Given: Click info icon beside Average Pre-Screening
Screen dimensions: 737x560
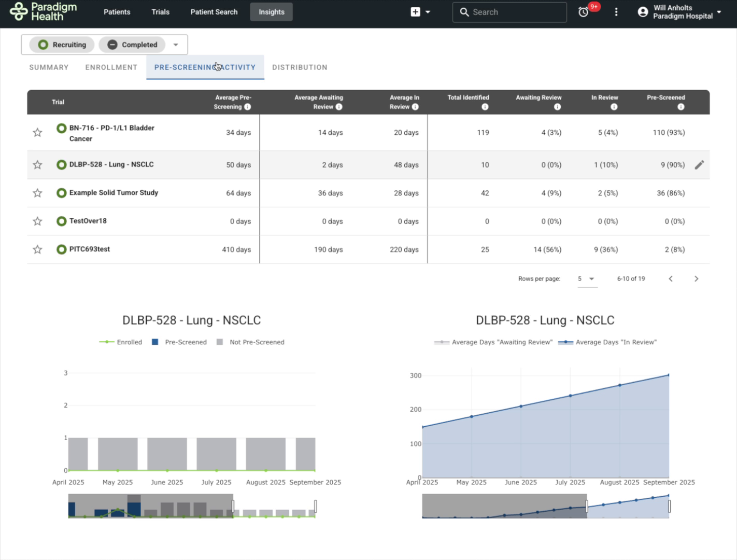Looking at the screenshot, I should point(248,107).
